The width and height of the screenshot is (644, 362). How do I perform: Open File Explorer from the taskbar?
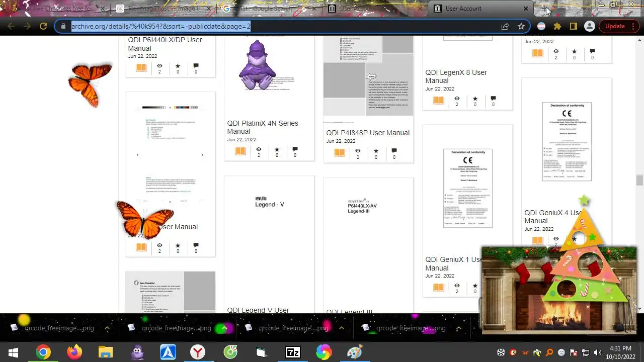[x=105, y=352]
